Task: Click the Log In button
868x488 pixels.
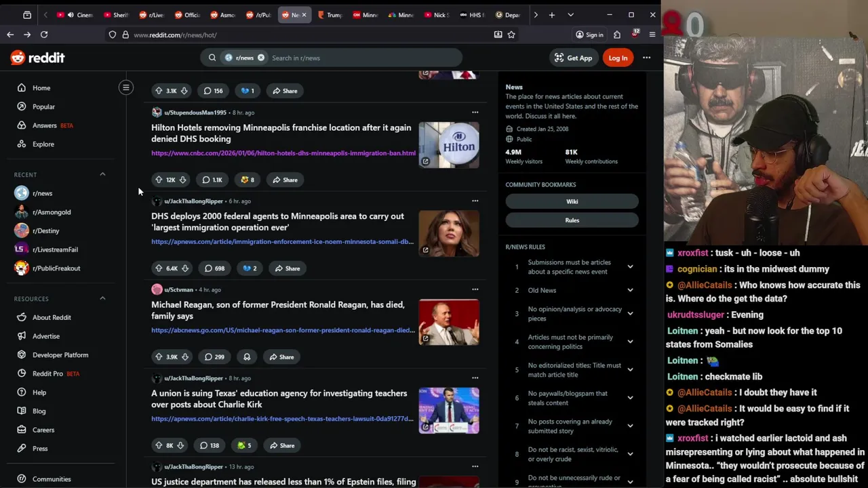Action: click(618, 58)
